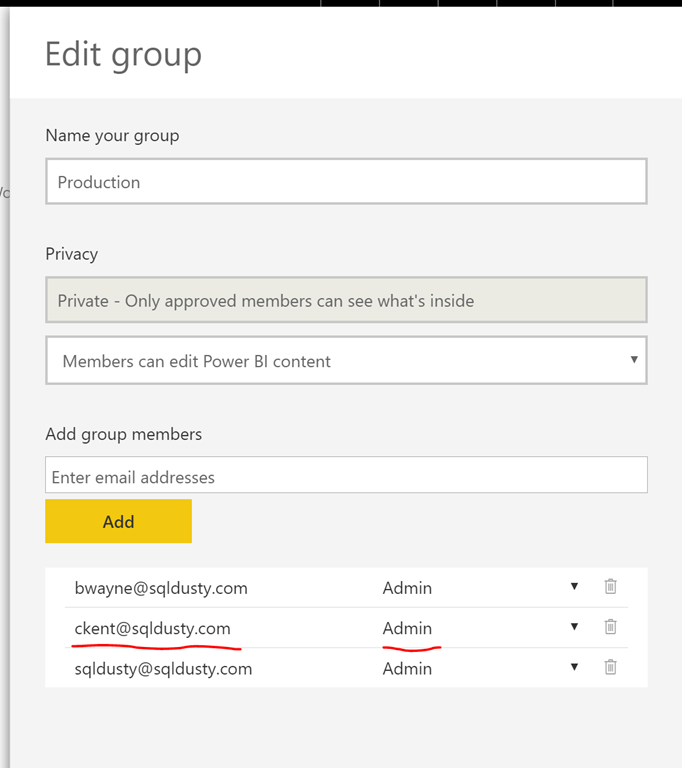The width and height of the screenshot is (682, 768).
Task: Click Admin role text for bwayne
Action: tap(407, 588)
